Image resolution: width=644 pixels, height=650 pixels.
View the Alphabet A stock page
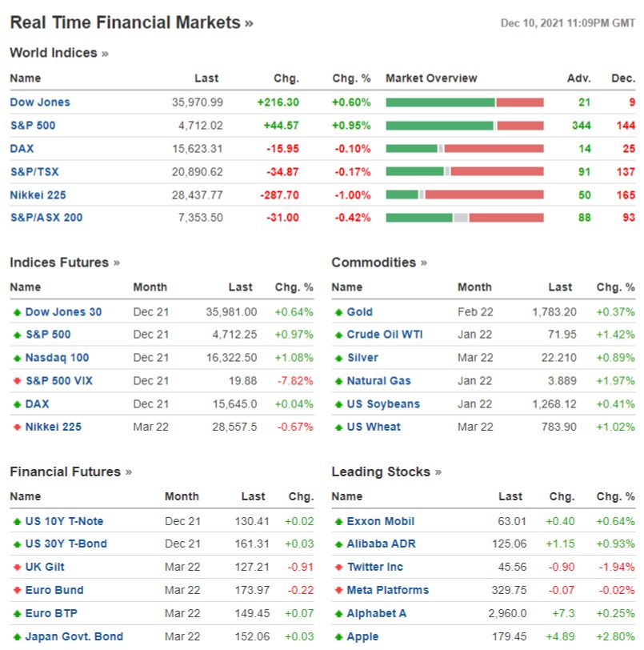[x=376, y=613]
